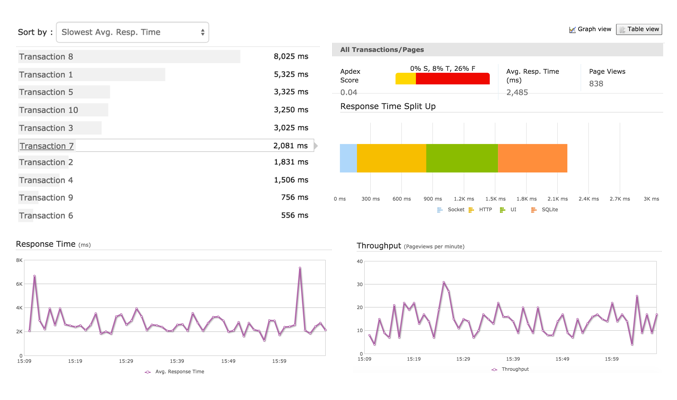The width and height of the screenshot is (677, 400).
Task: Open the Sort by dropdown
Action: click(x=132, y=32)
